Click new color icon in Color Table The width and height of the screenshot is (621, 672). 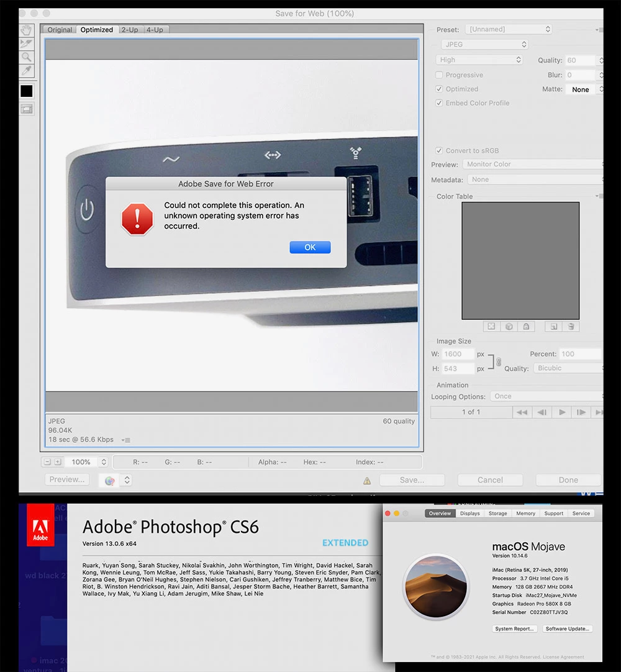point(554,327)
